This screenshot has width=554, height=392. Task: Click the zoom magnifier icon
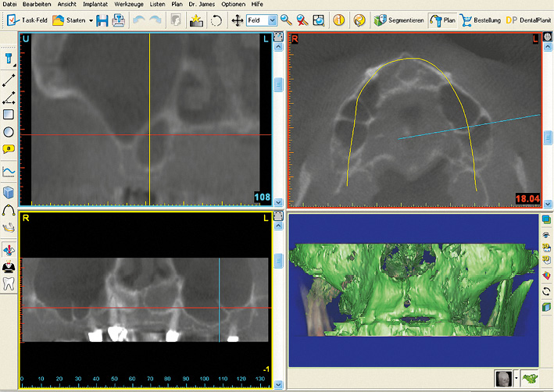(x=286, y=20)
